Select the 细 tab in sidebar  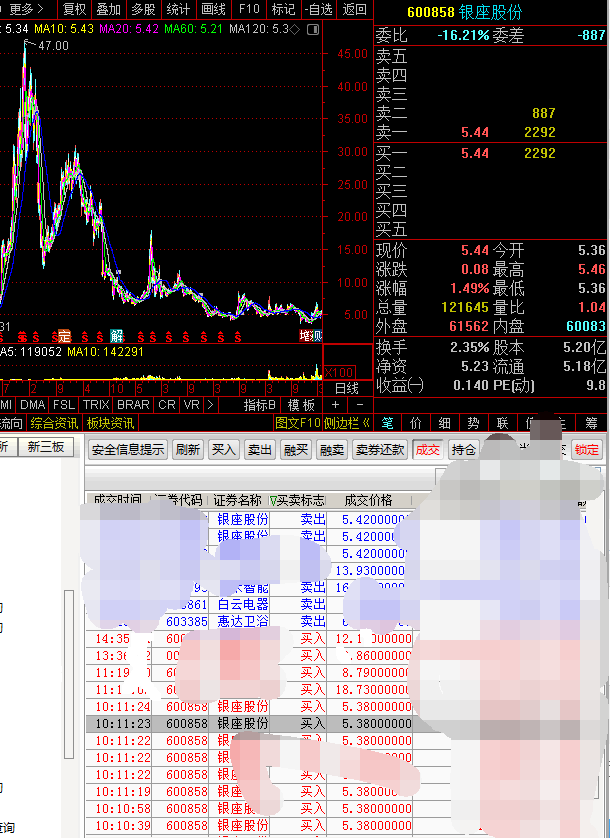[444, 423]
